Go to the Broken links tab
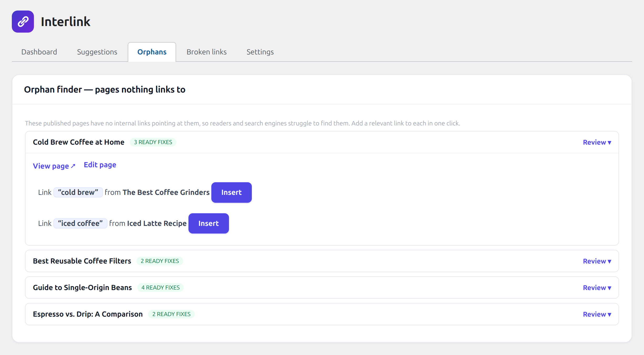The width and height of the screenshot is (644, 355). [207, 52]
